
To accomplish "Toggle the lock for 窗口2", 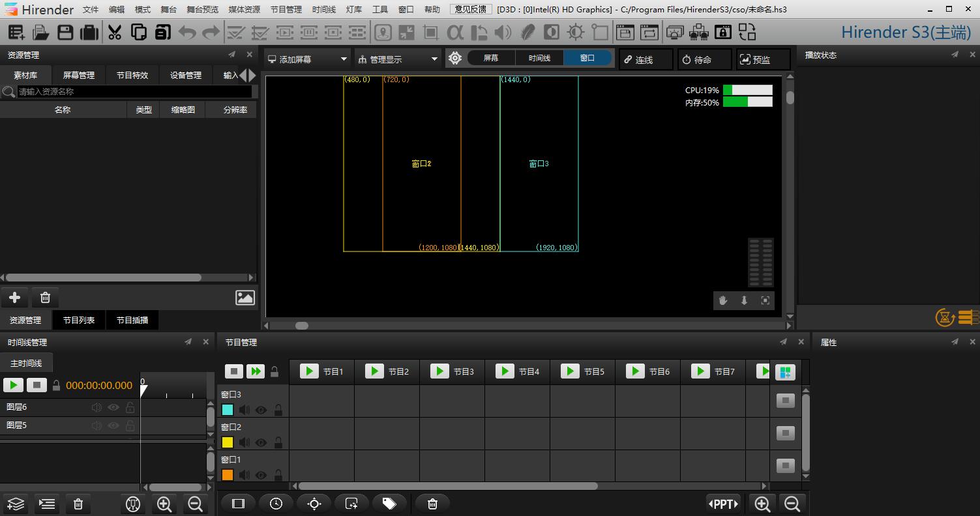I will (x=278, y=443).
